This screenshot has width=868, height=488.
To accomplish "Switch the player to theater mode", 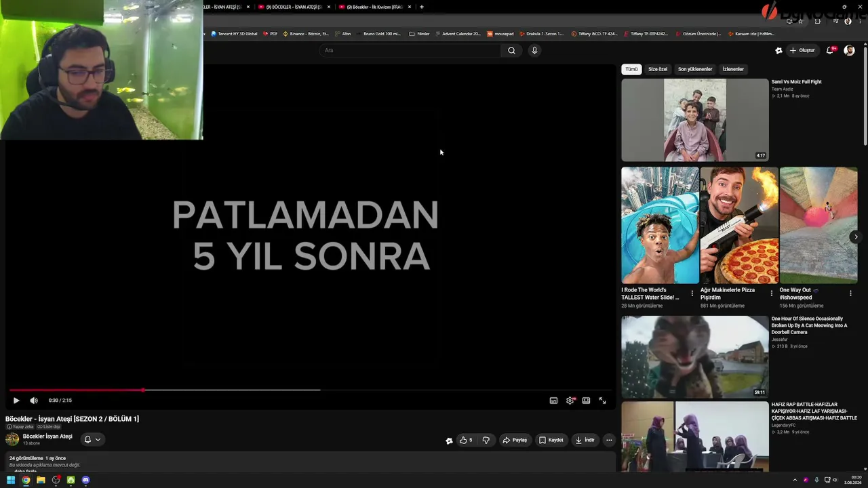I will [x=586, y=401].
